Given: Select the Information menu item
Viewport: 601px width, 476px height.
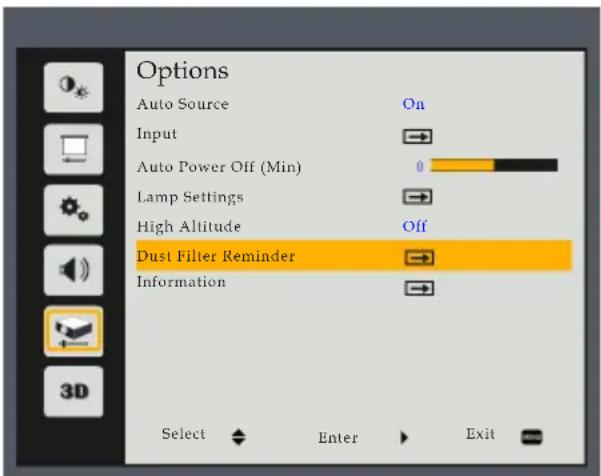Looking at the screenshot, I should [x=181, y=282].
